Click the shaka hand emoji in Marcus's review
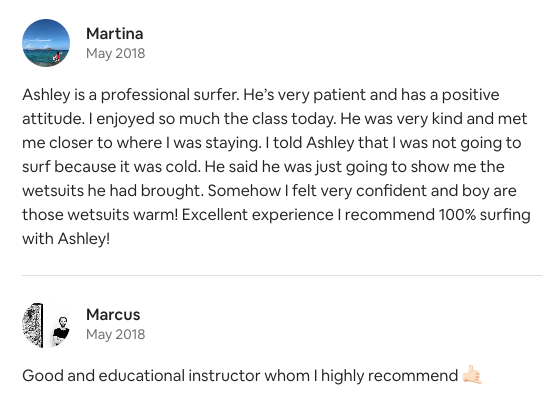Viewport: 555px width, 411px height. [472, 375]
